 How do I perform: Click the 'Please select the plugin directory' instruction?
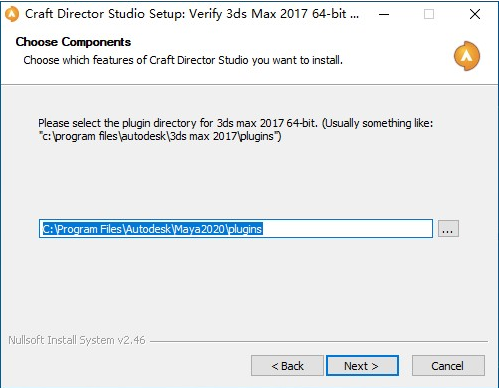point(235,123)
